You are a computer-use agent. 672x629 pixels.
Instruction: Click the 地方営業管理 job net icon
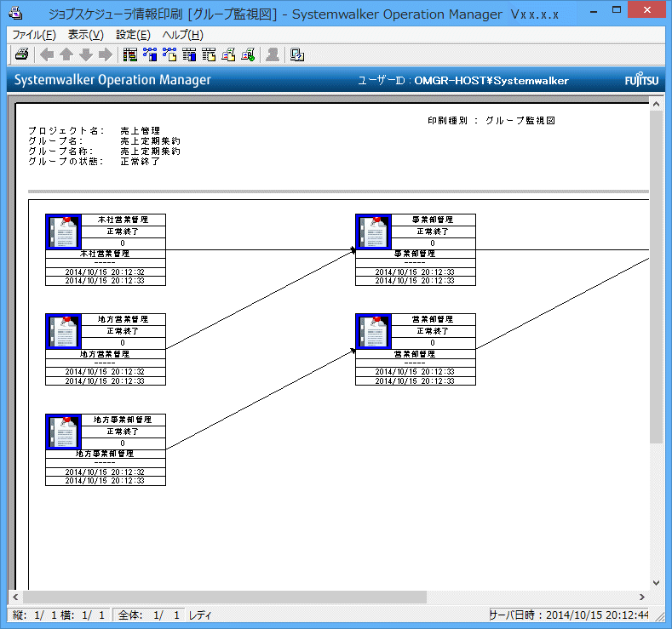tap(63, 331)
